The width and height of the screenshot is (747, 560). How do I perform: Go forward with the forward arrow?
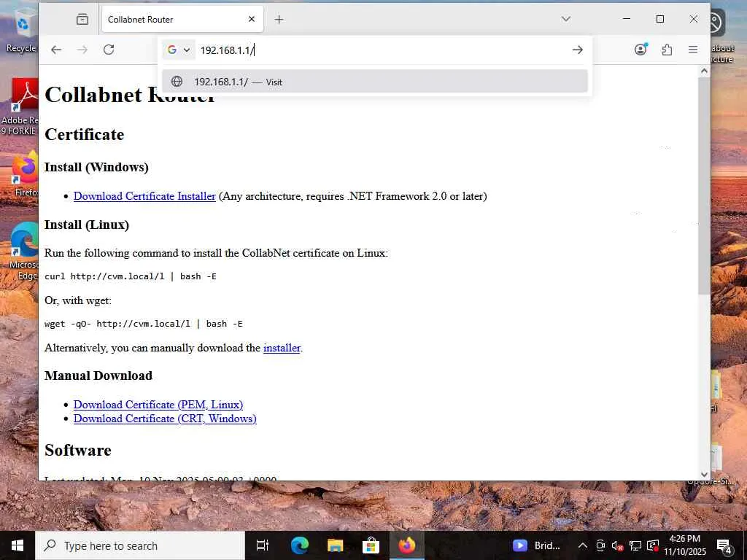tap(82, 50)
